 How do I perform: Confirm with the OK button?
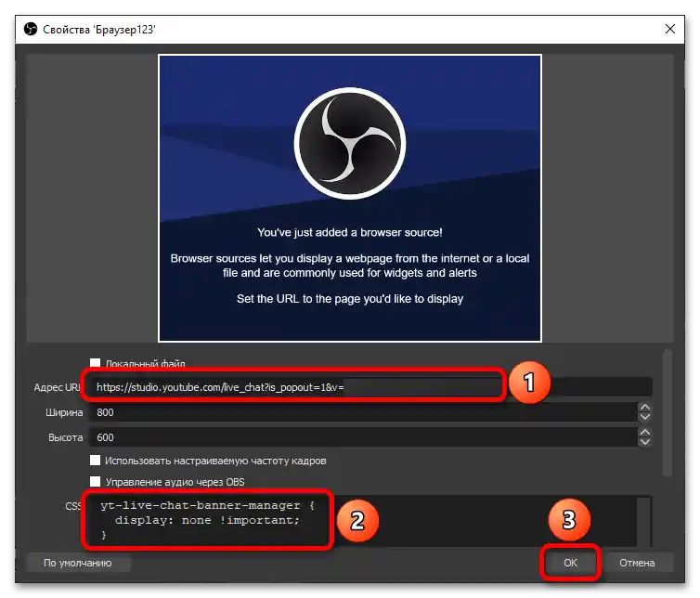pos(570,563)
